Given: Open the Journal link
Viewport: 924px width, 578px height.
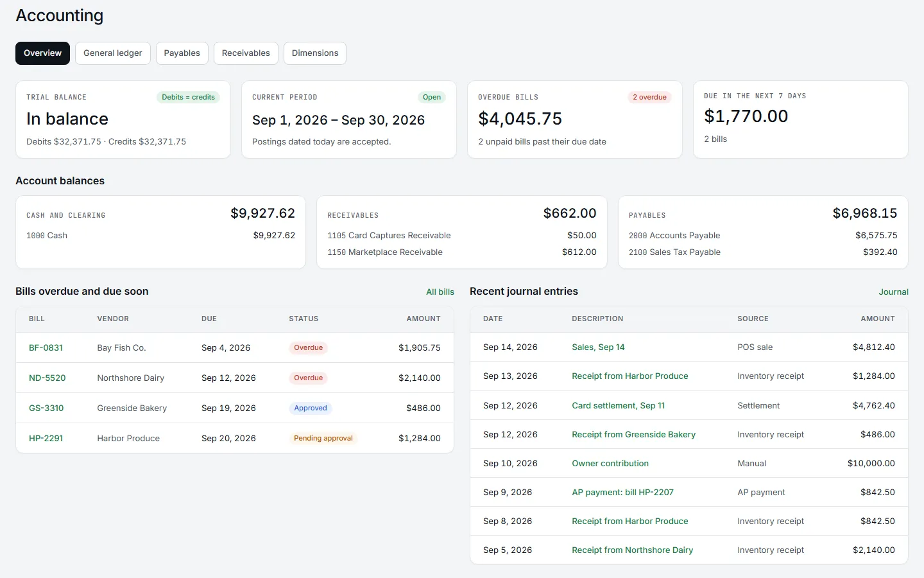Looking at the screenshot, I should 894,292.
